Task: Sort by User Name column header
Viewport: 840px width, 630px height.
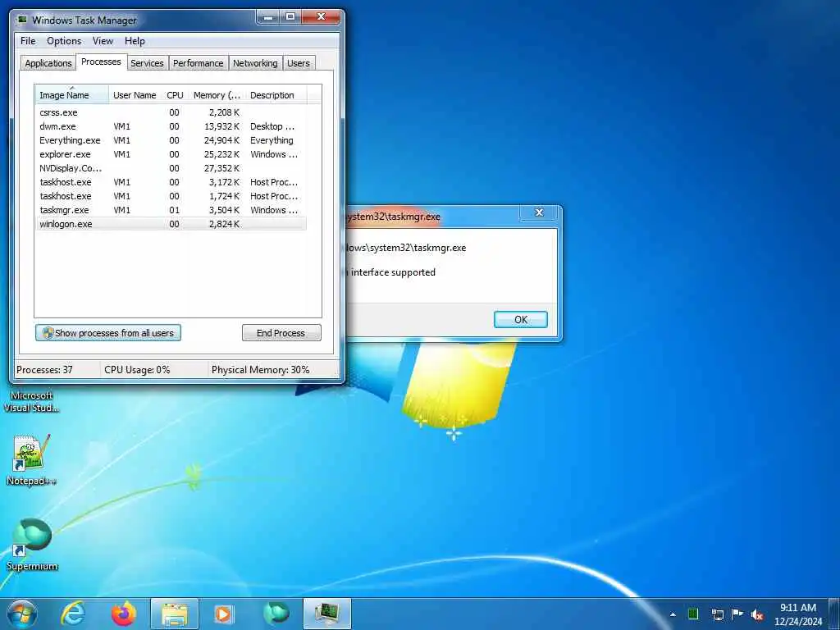Action: [135, 94]
